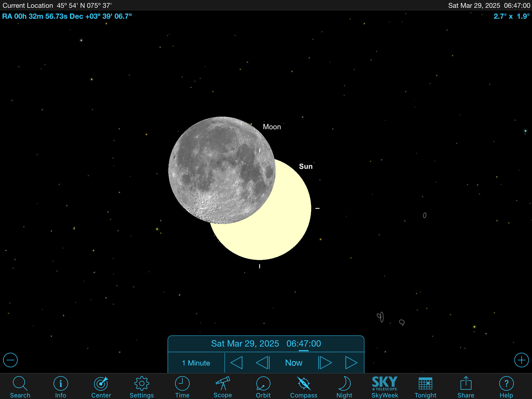Open the Help question mark

pyautogui.click(x=506, y=386)
